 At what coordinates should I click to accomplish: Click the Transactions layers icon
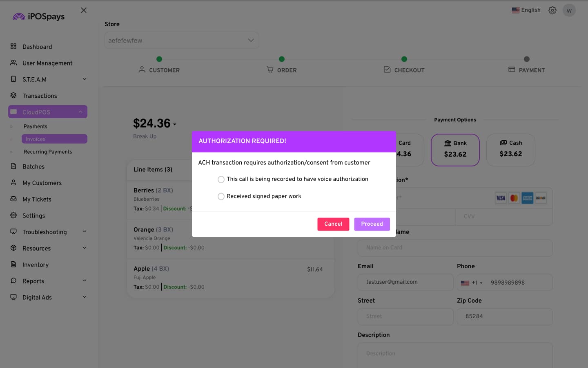click(13, 96)
